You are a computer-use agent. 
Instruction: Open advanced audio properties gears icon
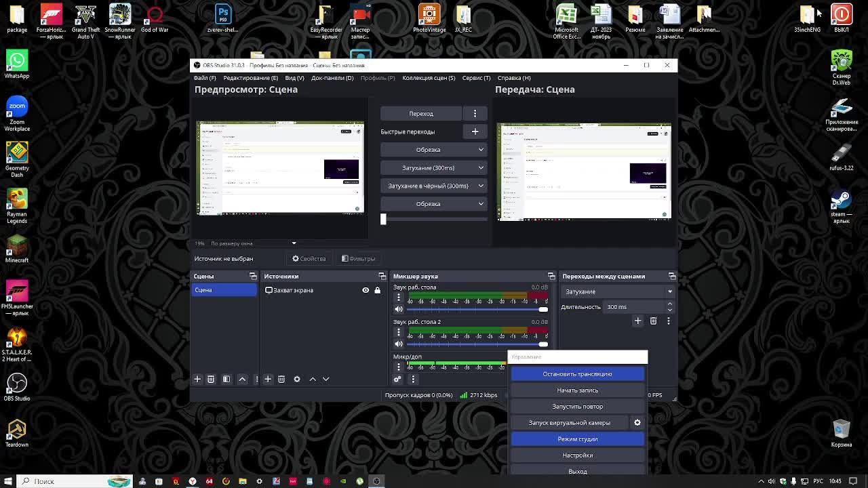pos(397,379)
